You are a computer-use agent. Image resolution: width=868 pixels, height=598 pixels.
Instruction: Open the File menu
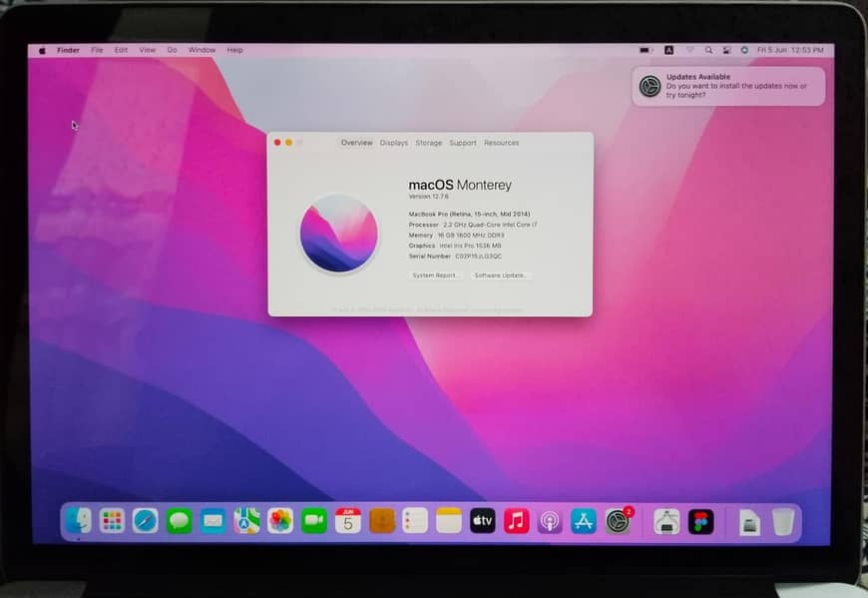click(x=97, y=50)
